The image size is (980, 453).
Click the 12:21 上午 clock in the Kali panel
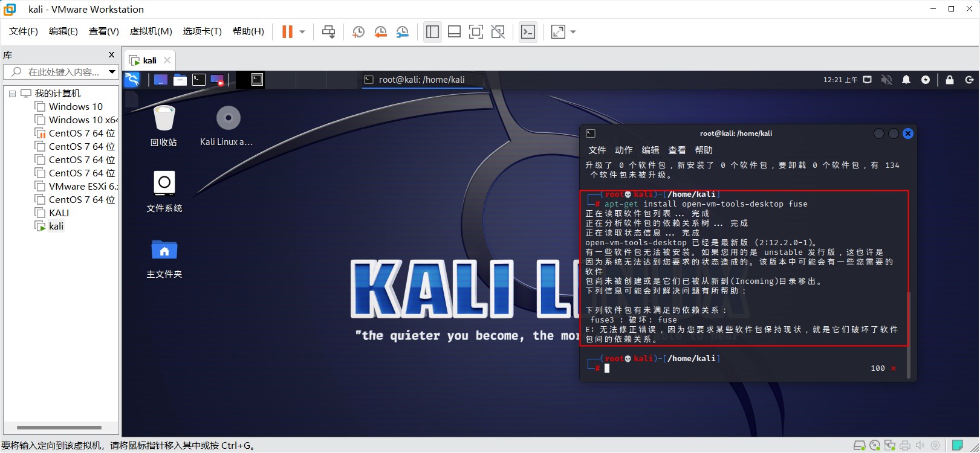840,80
